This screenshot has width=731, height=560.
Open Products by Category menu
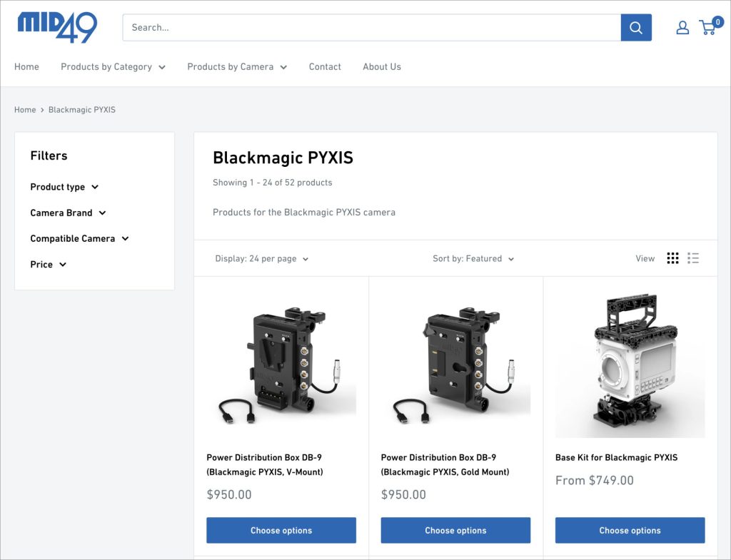pyautogui.click(x=113, y=66)
